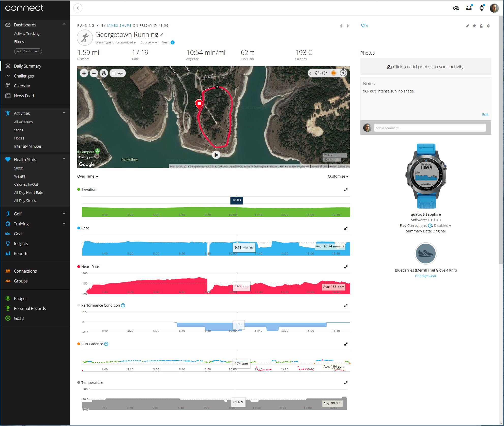The width and height of the screenshot is (504, 426).
Task: Play the route animation on map
Action: click(x=216, y=155)
